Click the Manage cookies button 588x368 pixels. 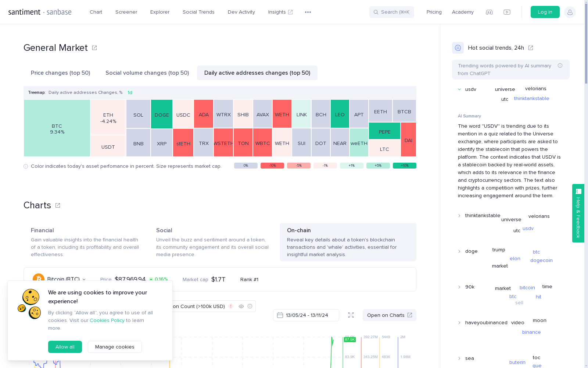(115, 347)
